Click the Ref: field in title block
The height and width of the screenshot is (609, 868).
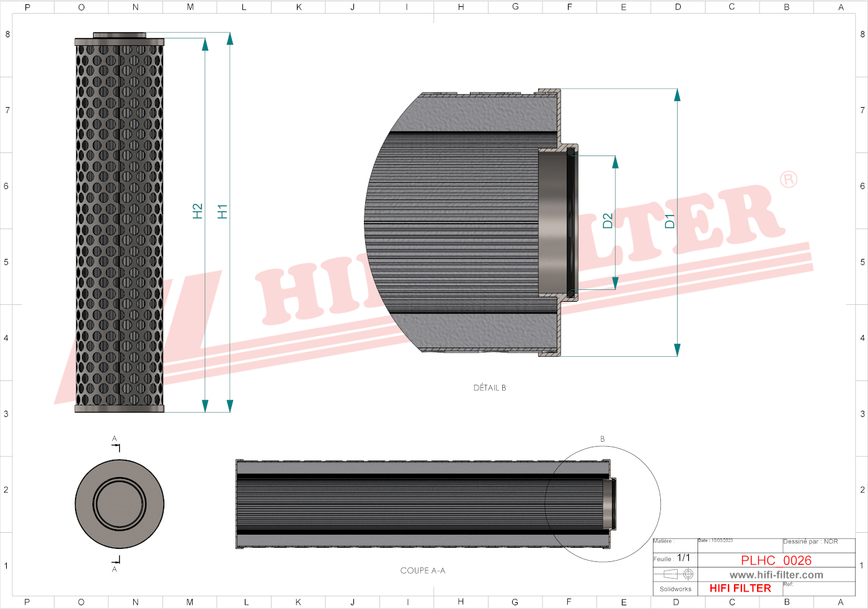[789, 584]
